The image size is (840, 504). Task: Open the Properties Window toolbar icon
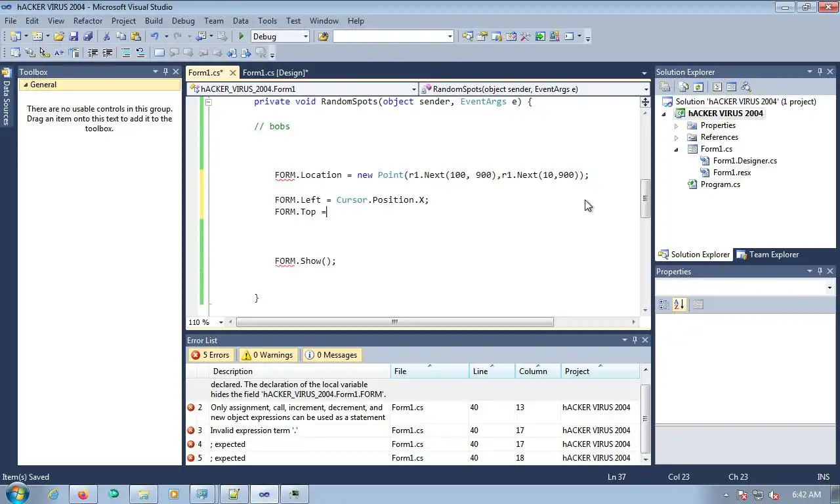[482, 37]
